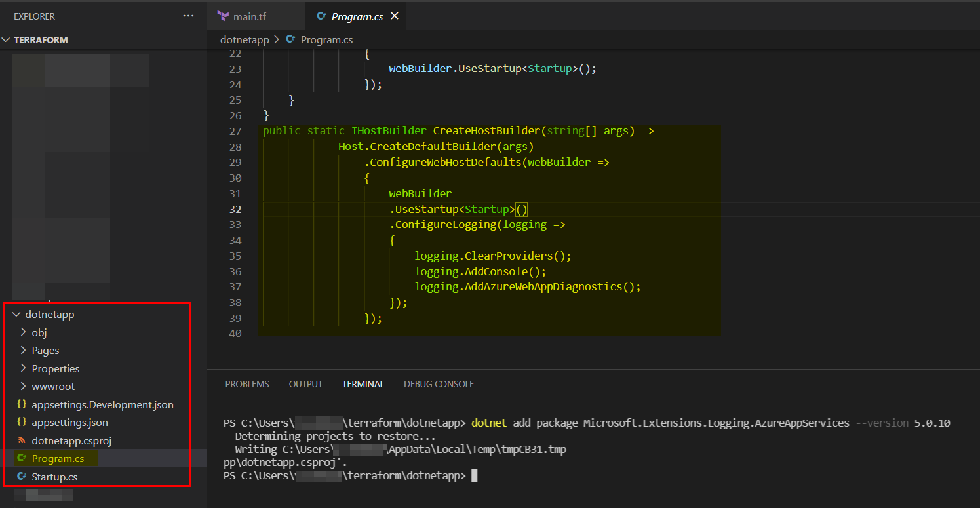Switch to the PROBLEMS panel tab
The width and height of the screenshot is (980, 508).
pyautogui.click(x=247, y=384)
